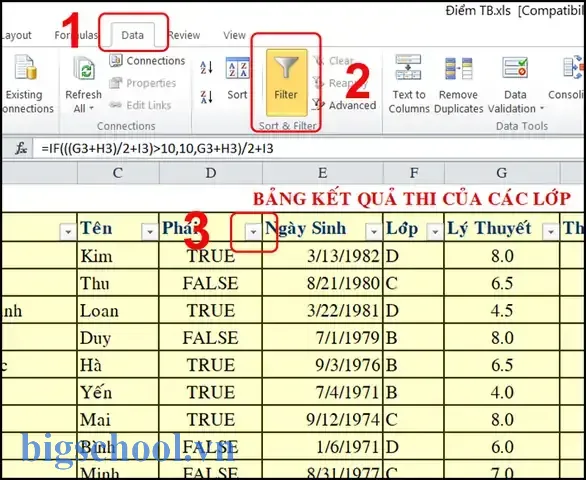Select the date cell 9/12/1974
Viewport: 586px width, 480px height.
tap(323, 420)
